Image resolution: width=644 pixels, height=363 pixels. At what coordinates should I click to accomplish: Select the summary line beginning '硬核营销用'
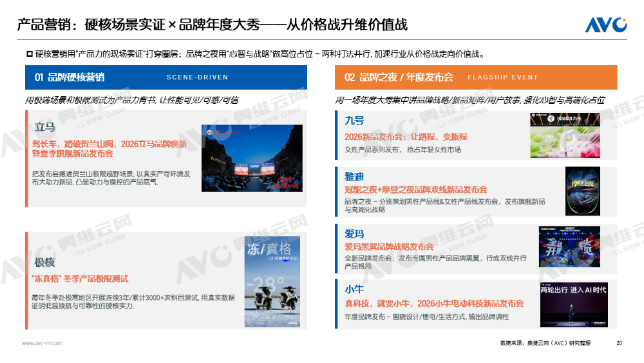point(256,54)
